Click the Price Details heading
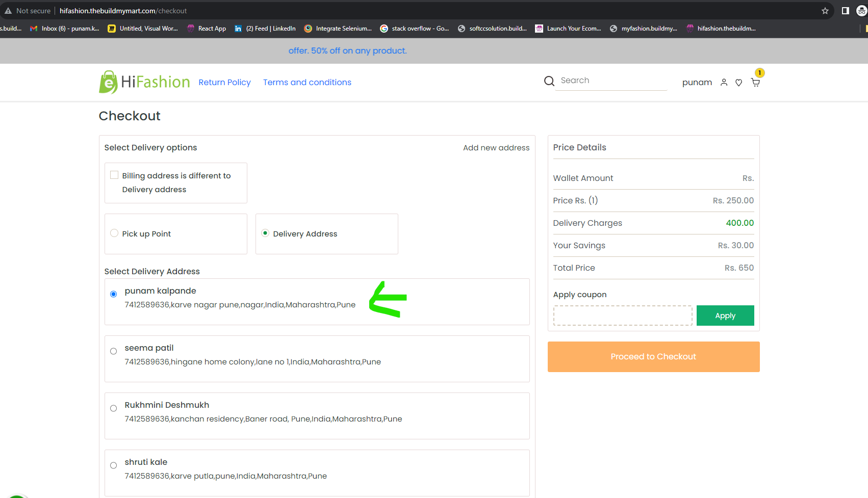The image size is (868, 498). tap(580, 147)
